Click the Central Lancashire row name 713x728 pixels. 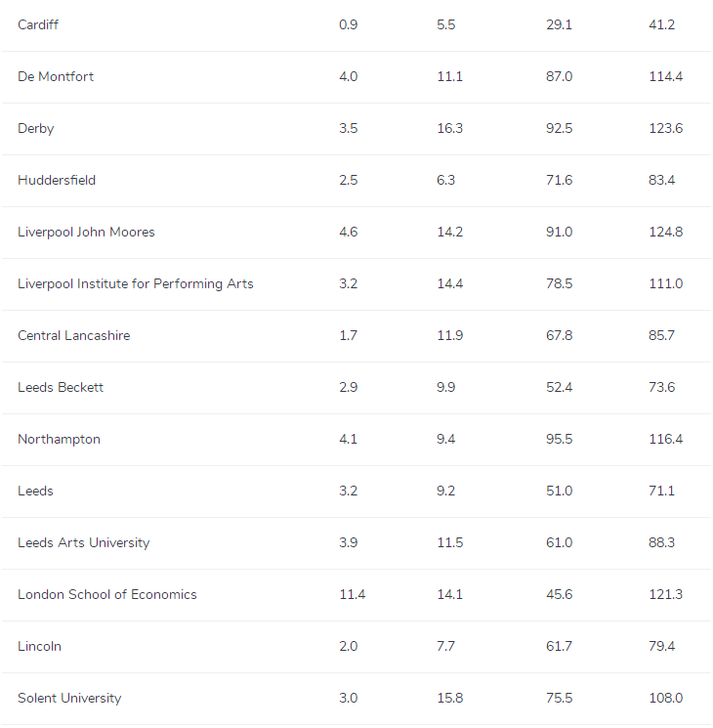(x=73, y=335)
